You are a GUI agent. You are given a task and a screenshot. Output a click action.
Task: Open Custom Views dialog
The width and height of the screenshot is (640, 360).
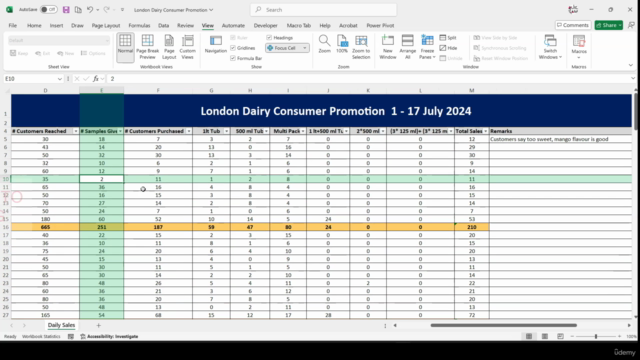tap(187, 48)
